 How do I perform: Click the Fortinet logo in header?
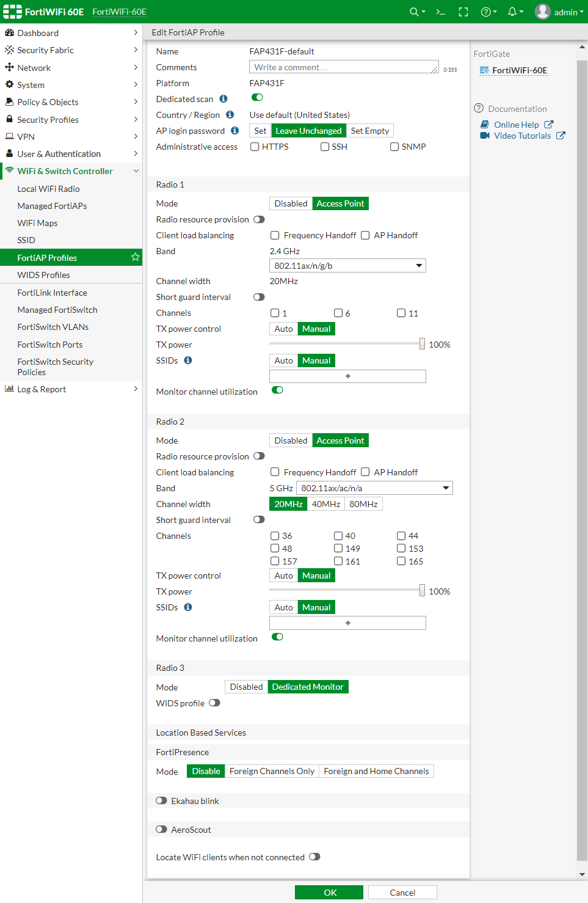pyautogui.click(x=12, y=12)
